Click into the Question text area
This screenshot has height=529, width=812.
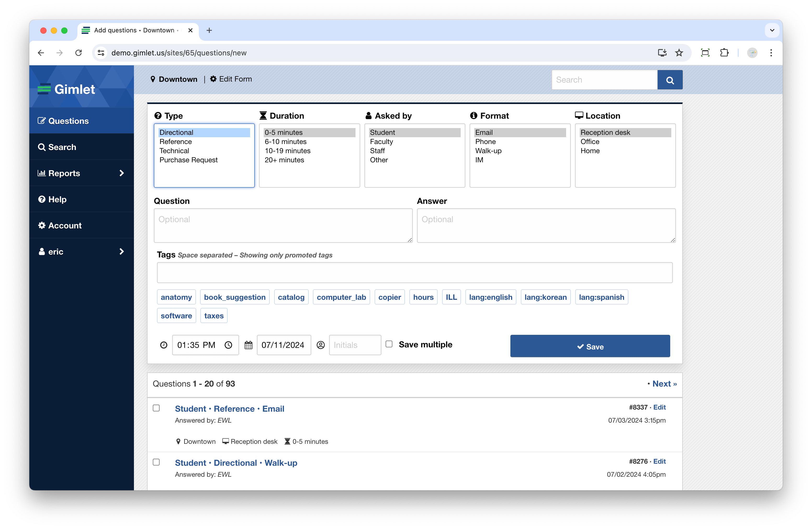coord(283,226)
